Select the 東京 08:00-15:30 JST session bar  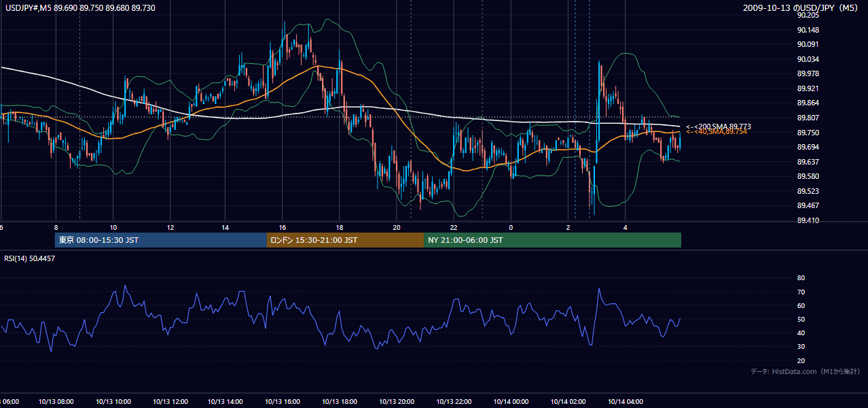point(161,240)
